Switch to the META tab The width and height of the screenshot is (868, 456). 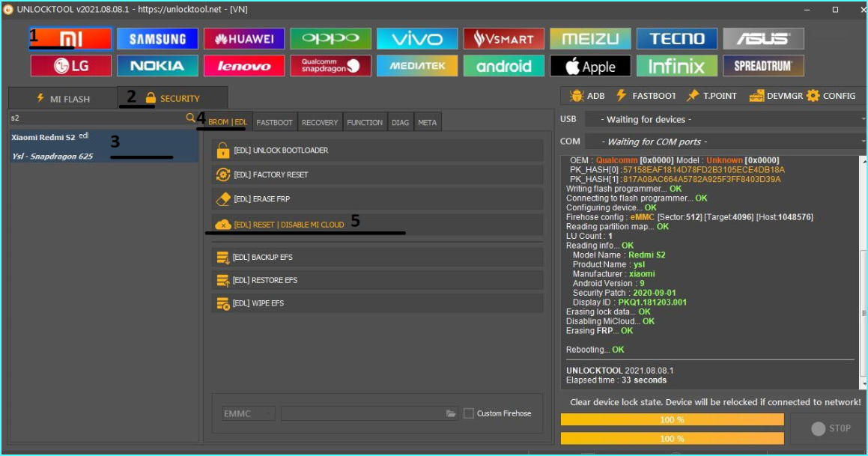coord(427,122)
